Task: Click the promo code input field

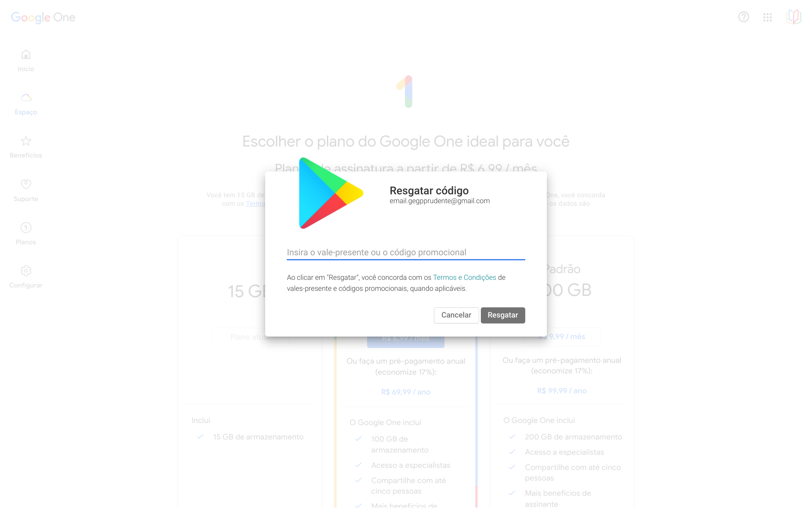Action: [406, 252]
